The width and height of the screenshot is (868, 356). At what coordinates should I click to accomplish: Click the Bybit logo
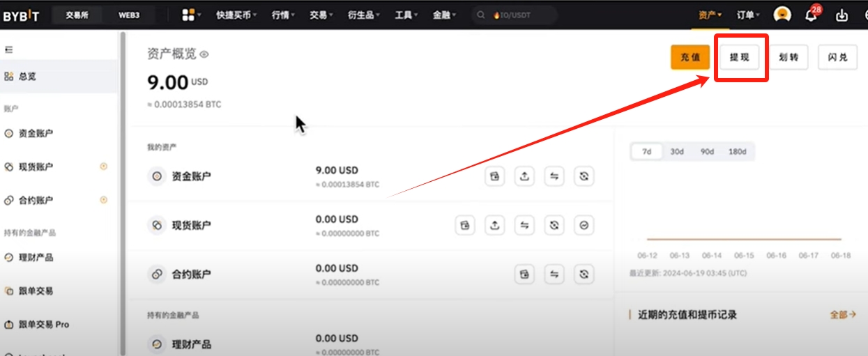[21, 15]
